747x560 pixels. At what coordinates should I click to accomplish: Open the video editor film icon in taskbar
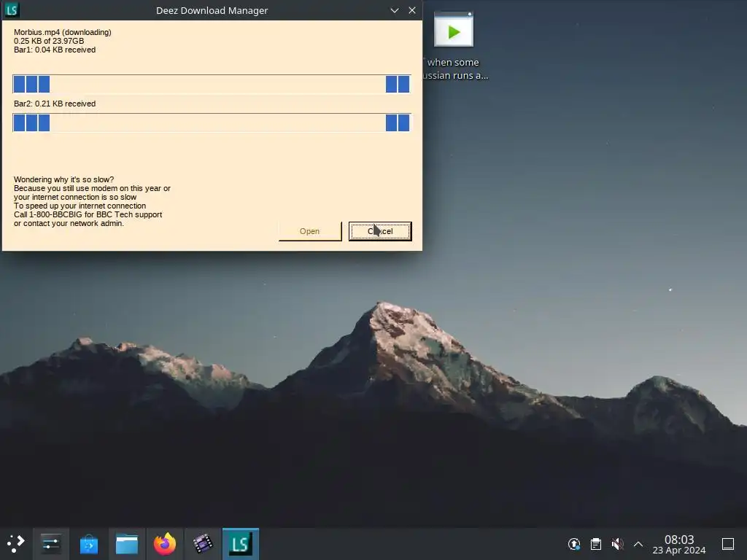coord(203,544)
